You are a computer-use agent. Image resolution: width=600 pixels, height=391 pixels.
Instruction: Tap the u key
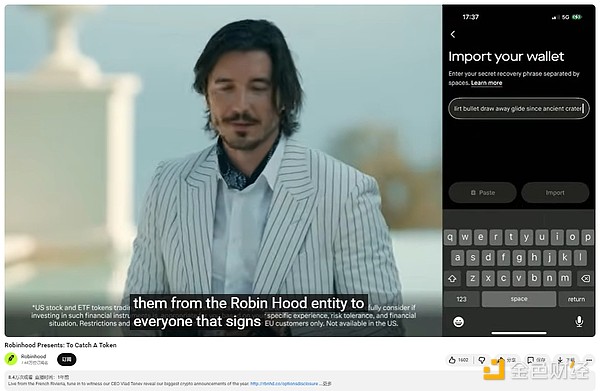pyautogui.click(x=542, y=237)
